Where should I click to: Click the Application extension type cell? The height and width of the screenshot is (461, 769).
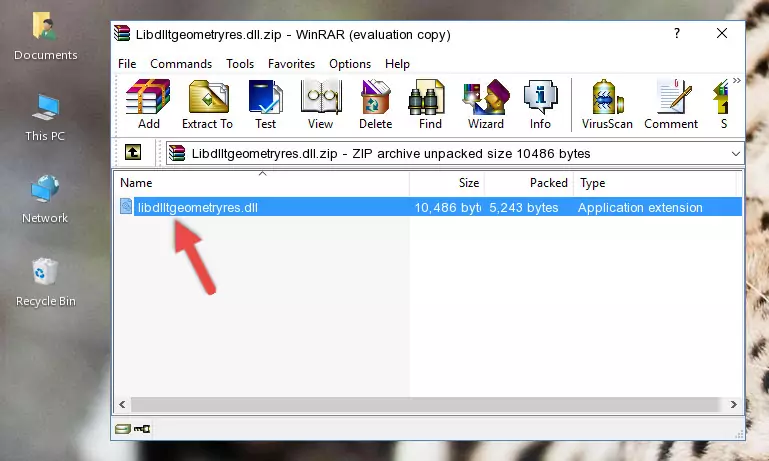pyautogui.click(x=640, y=207)
